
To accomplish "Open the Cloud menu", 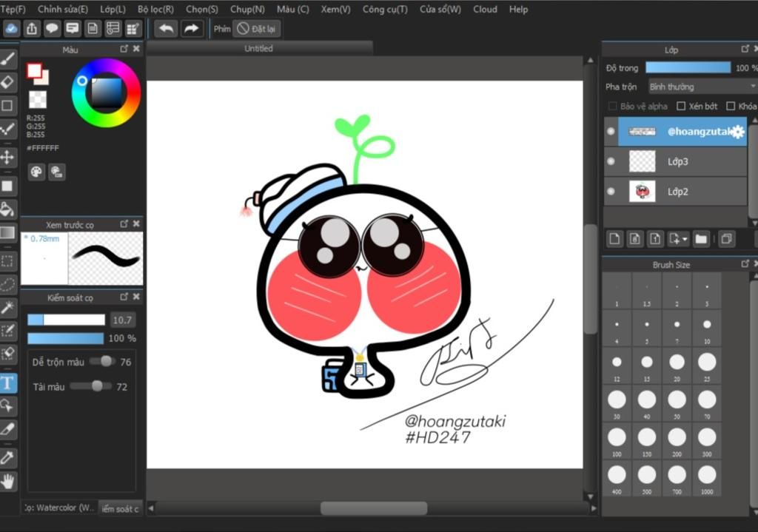I will coord(485,9).
